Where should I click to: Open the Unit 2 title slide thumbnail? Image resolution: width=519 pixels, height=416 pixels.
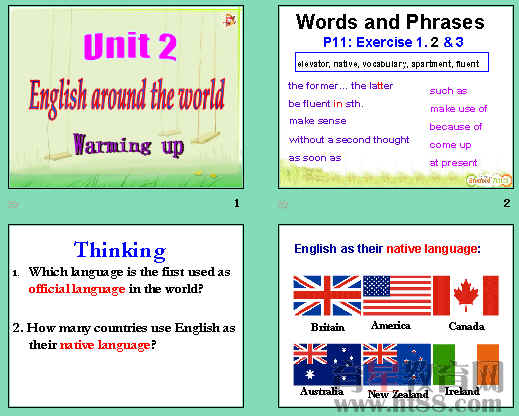[126, 97]
